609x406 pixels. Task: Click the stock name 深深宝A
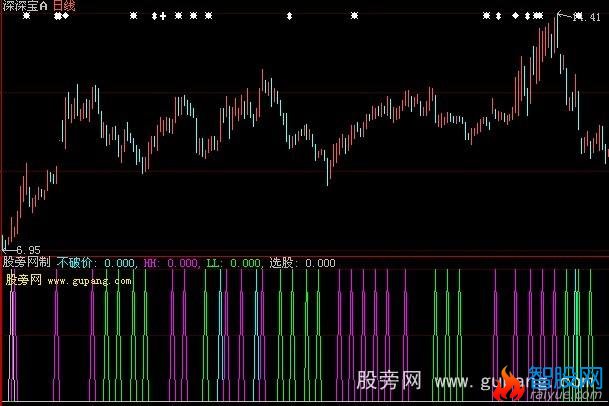(x=25, y=5)
